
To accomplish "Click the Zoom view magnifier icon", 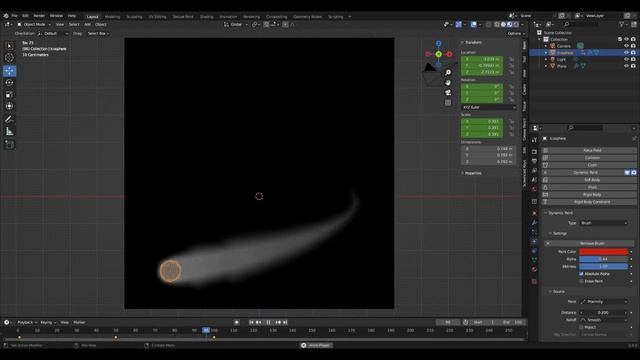I will point(448,72).
